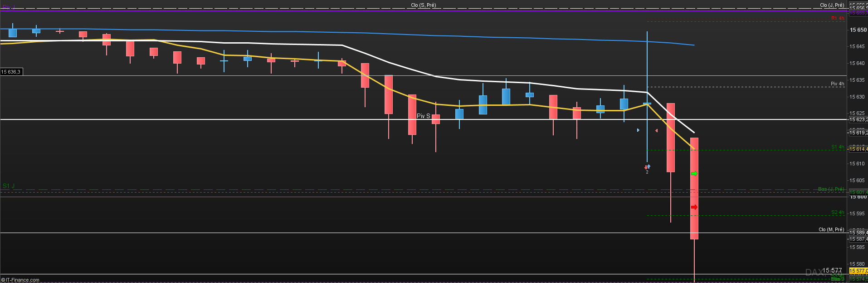868x283 pixels.
Task: Select the tall blue candle wick
Action: (647, 96)
